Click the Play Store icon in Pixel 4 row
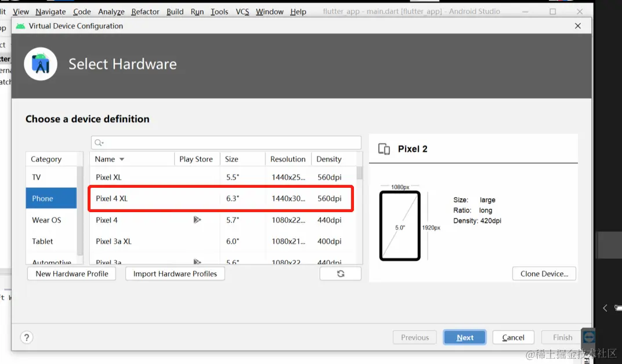Image resolution: width=622 pixels, height=364 pixels. point(197,220)
